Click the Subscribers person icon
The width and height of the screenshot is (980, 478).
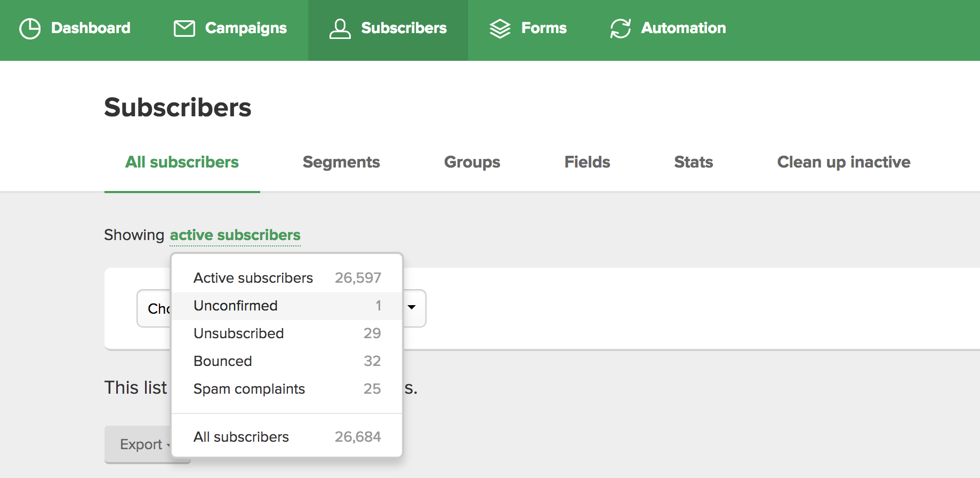click(x=340, y=28)
